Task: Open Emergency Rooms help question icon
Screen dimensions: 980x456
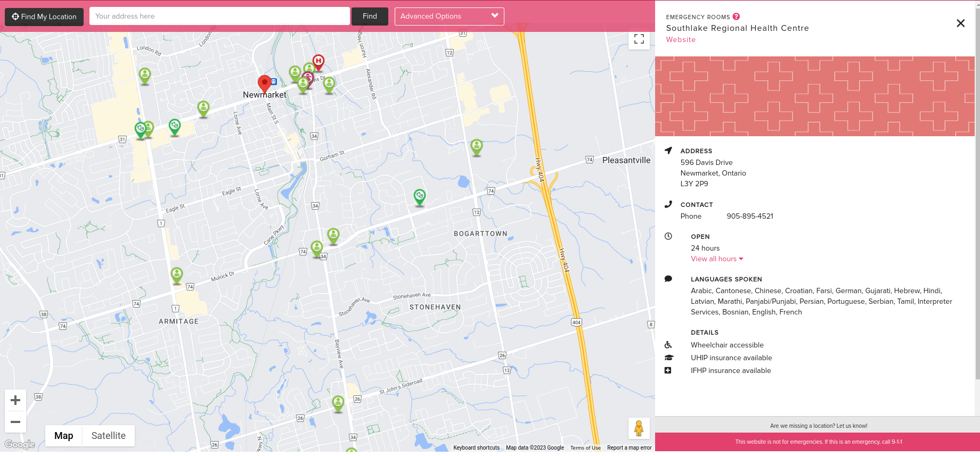Action: 736,16
